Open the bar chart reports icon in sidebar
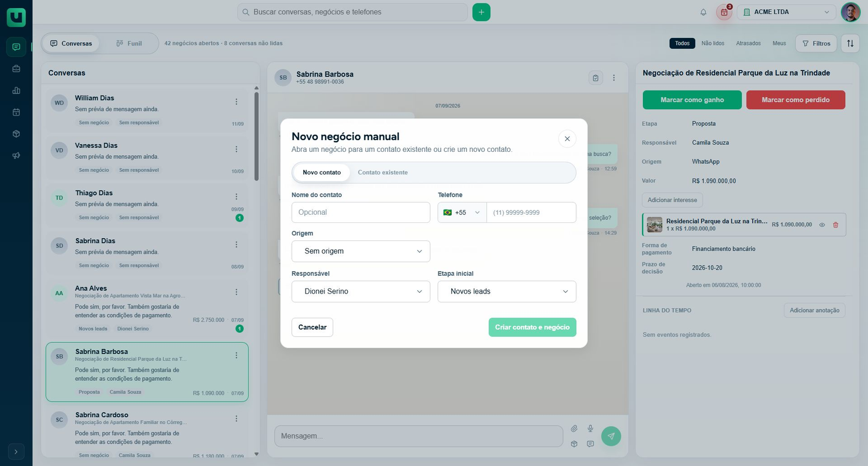The width and height of the screenshot is (868, 466). (x=16, y=91)
